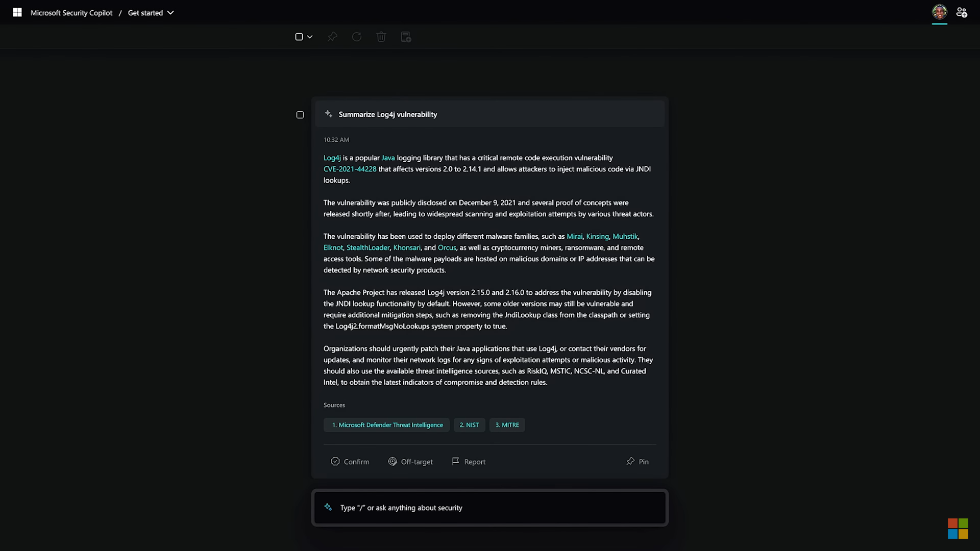980x551 pixels.
Task: Toggle the select-all checkbox in the toolbar
Action: click(299, 37)
